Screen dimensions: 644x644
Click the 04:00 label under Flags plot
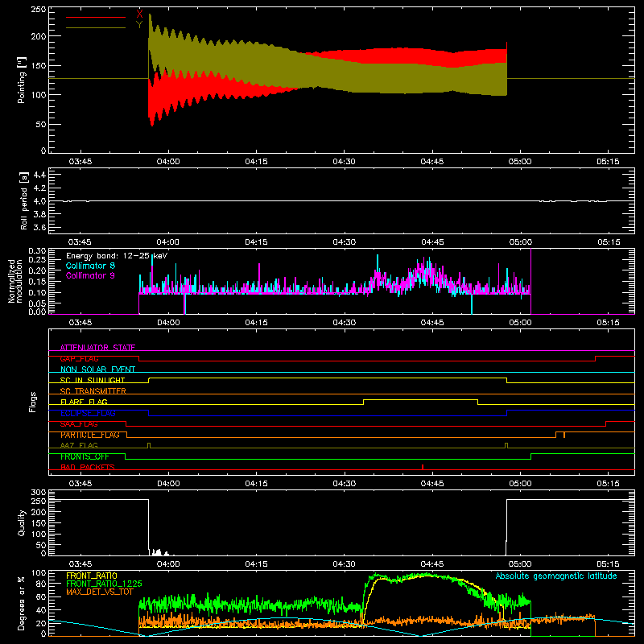tap(168, 484)
